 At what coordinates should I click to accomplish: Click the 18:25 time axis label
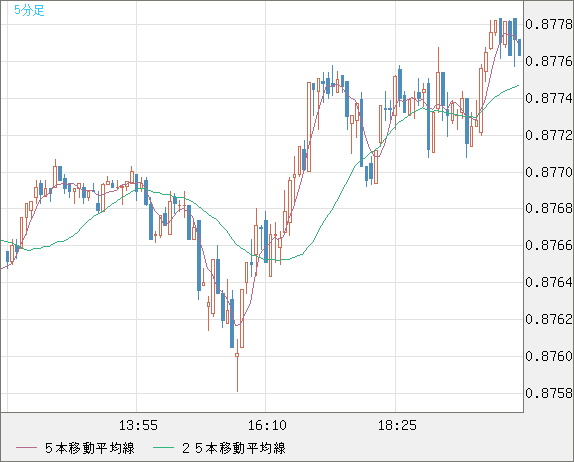tap(397, 425)
